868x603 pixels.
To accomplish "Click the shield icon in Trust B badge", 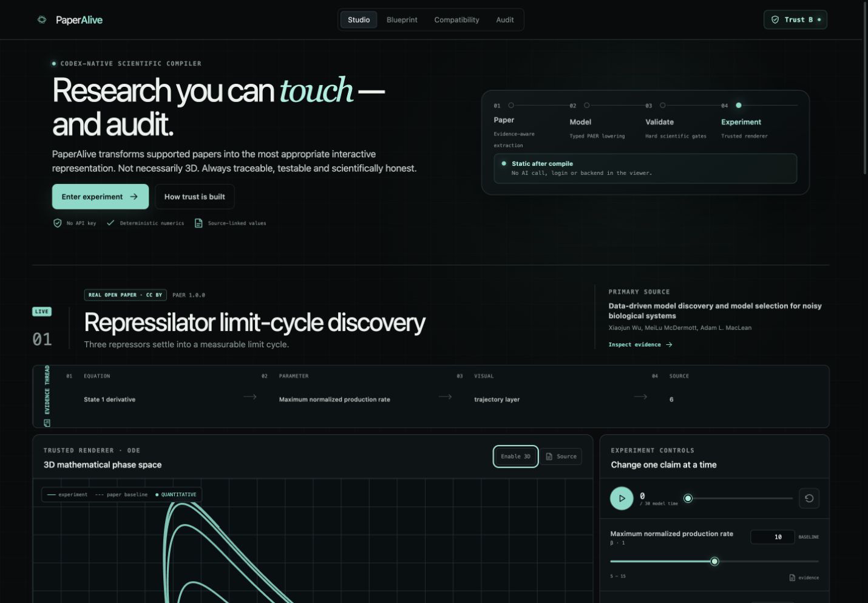I will click(x=775, y=20).
